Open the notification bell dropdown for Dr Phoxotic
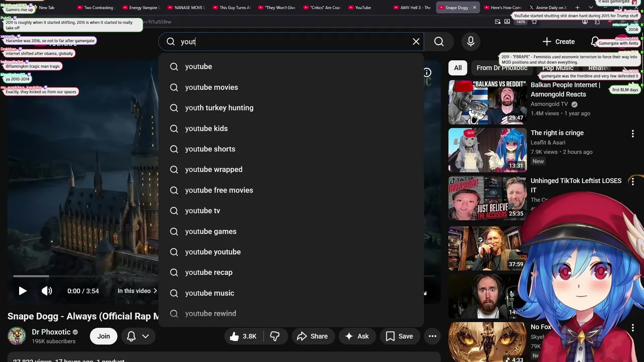The height and width of the screenshot is (362, 644). pyautogui.click(x=138, y=336)
